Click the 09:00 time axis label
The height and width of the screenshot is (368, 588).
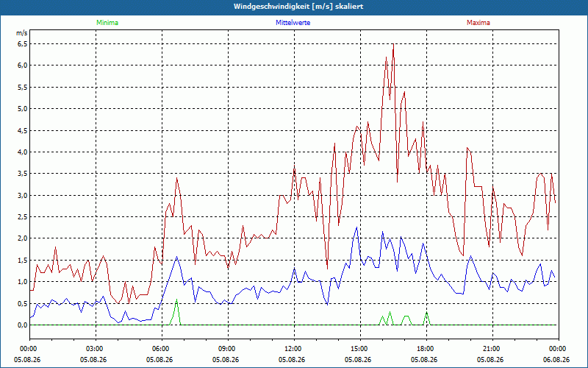[x=228, y=349]
